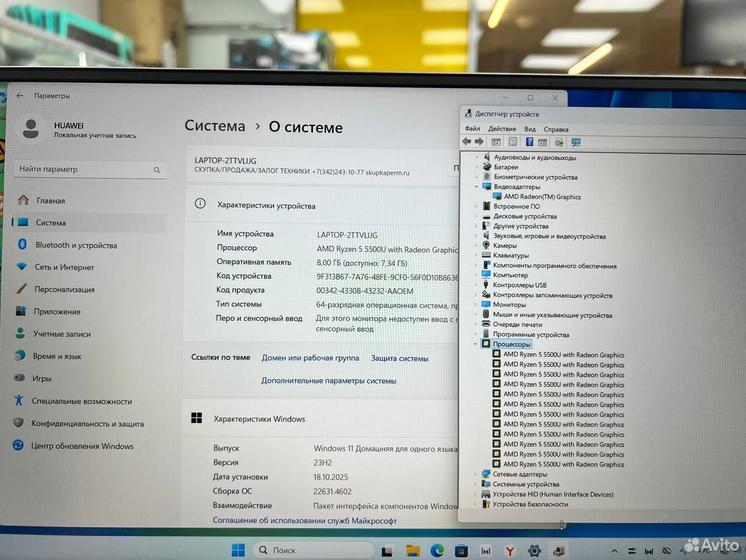This screenshot has height=560, width=746.
Task: Collapse the Video adapters node
Action: [x=476, y=187]
